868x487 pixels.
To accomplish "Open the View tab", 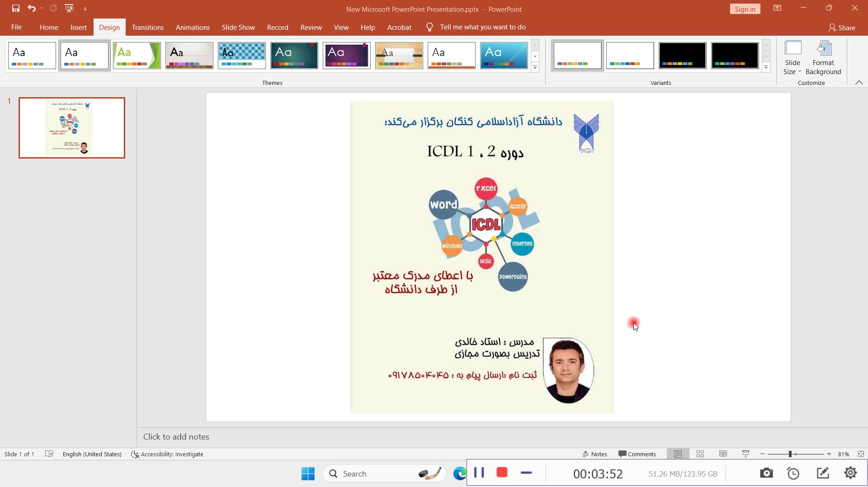I will pos(341,27).
